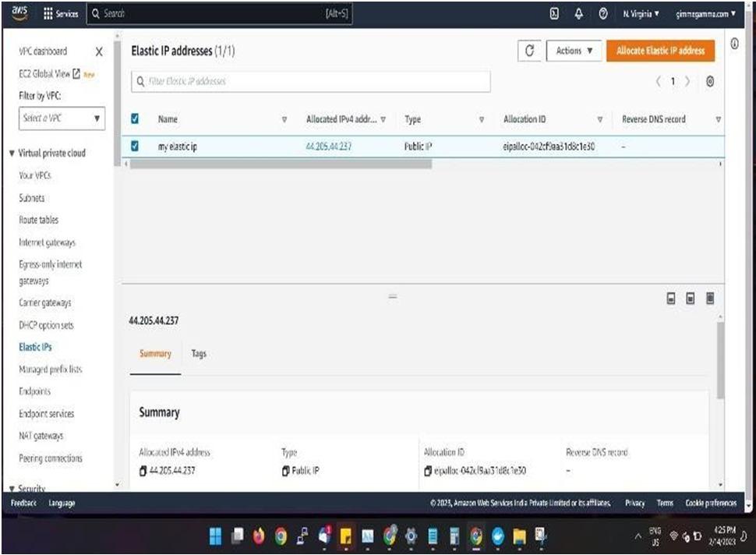This screenshot has height=555, width=756.
Task: Open Internet gateways in the sidebar
Action: 48,242
